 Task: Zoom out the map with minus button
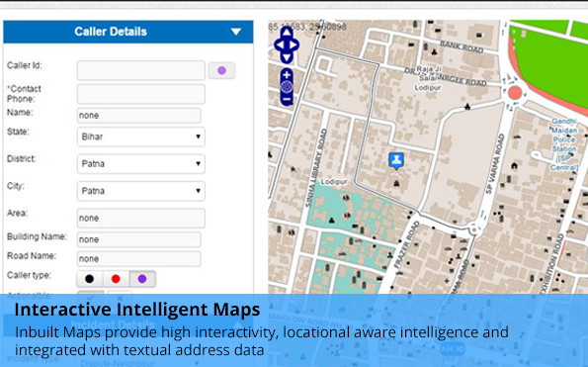(287, 100)
